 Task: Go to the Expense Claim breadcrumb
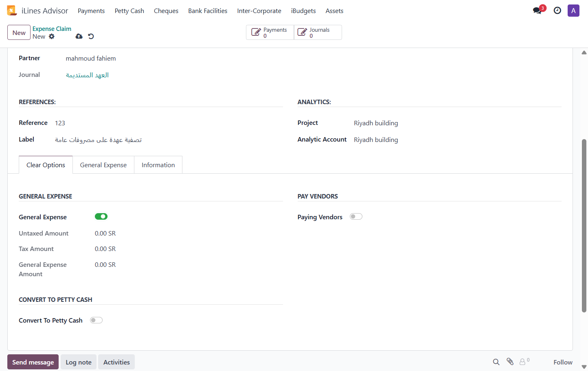(52, 29)
